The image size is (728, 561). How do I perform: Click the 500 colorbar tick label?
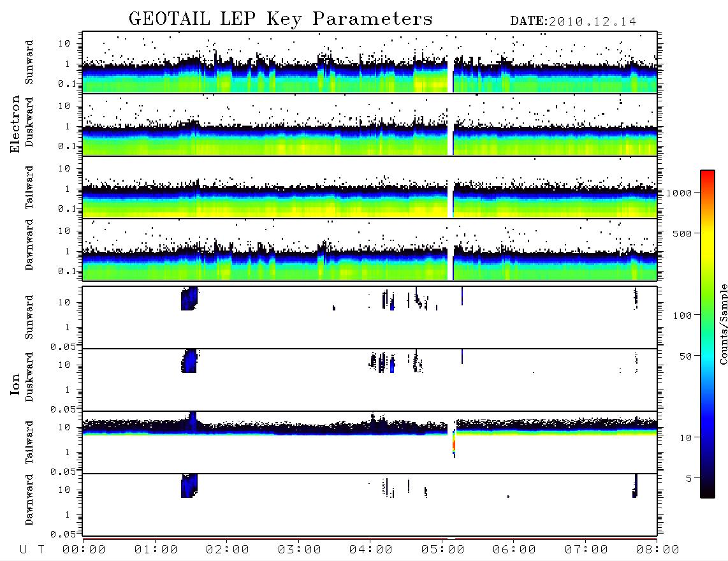tap(682, 233)
